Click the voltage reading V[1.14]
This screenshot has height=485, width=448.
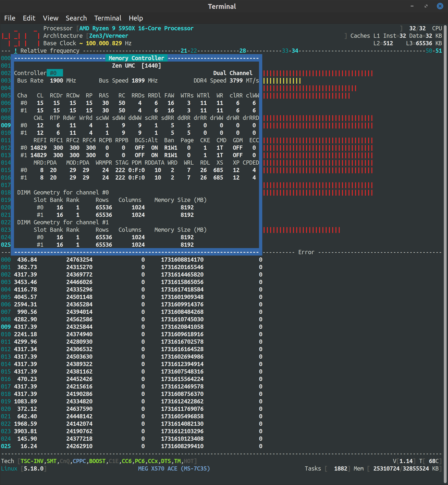pyautogui.click(x=404, y=461)
